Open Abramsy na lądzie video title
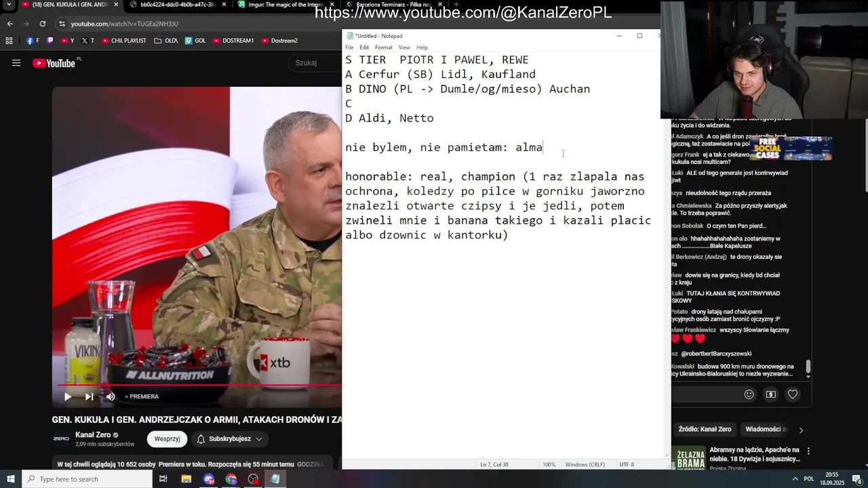The image size is (868, 488). [755, 454]
